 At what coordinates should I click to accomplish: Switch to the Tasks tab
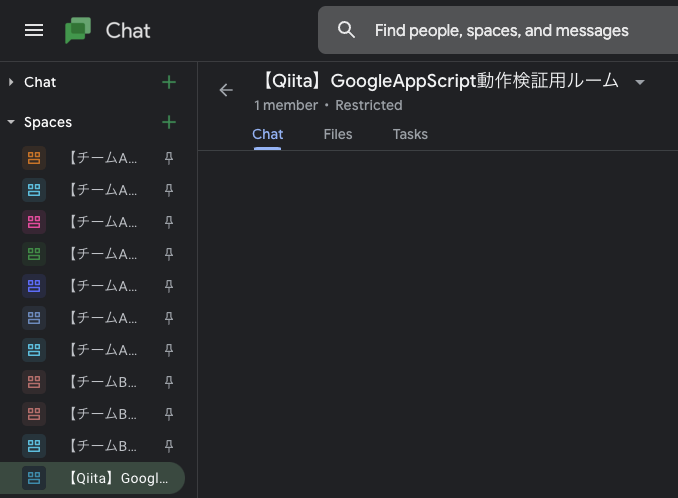410,134
